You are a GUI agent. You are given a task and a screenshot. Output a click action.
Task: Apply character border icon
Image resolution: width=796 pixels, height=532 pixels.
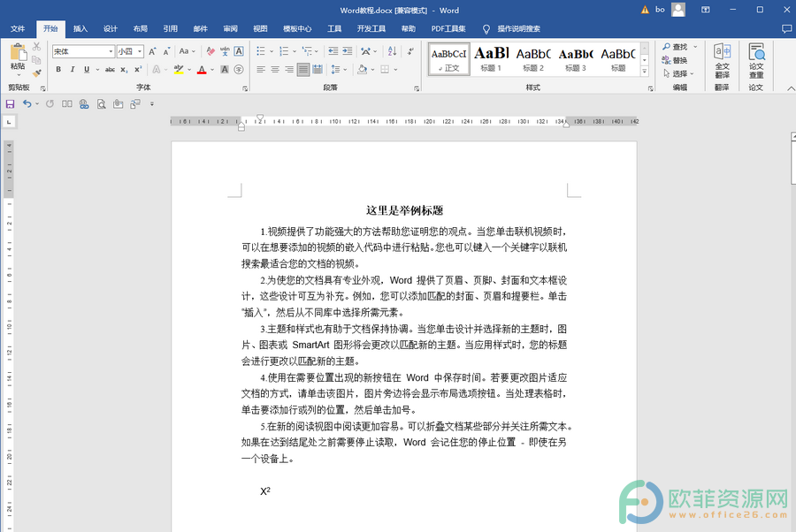[239, 51]
